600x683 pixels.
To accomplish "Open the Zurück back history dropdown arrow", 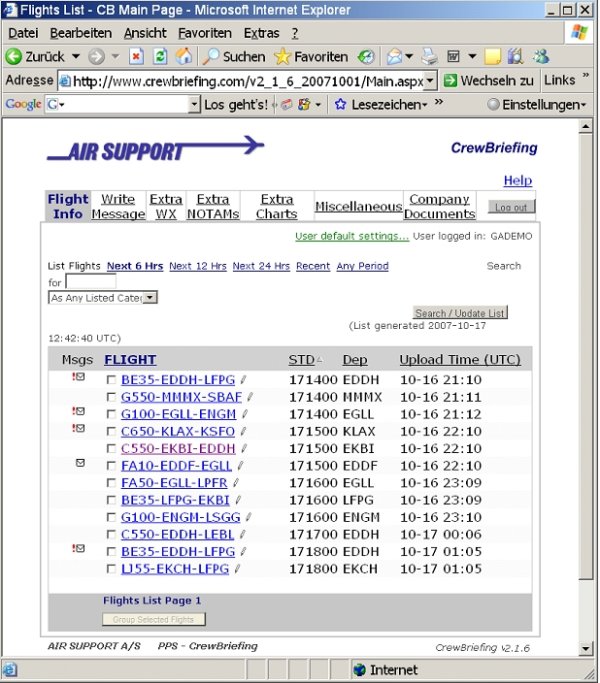I will coord(76,57).
